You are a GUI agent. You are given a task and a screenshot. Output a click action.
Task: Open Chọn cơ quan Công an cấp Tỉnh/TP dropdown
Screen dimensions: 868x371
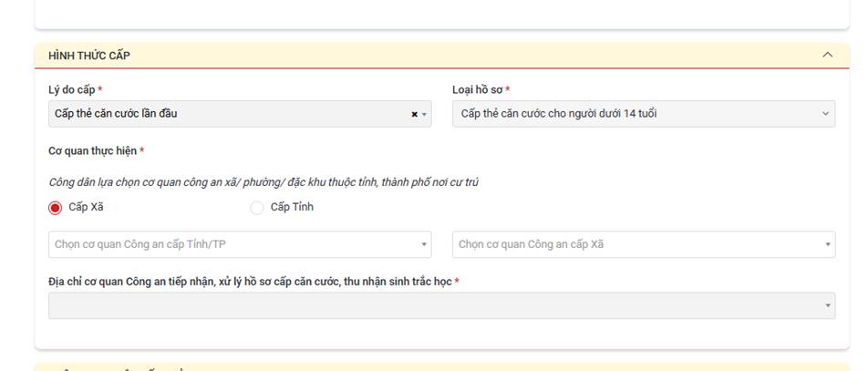(240, 244)
